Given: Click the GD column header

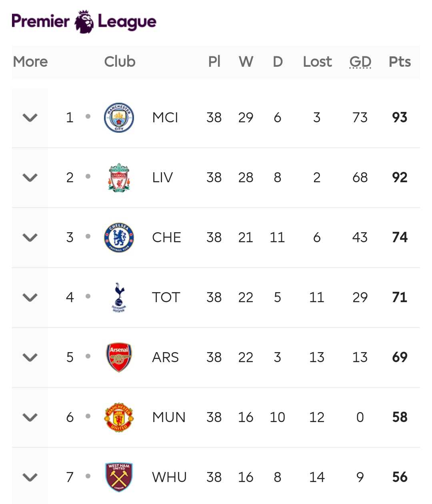Looking at the screenshot, I should coord(360,62).
